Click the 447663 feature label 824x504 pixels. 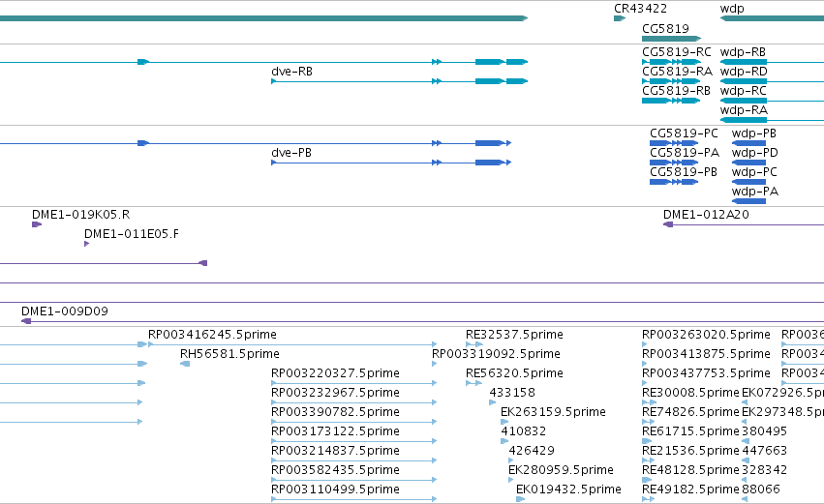pyautogui.click(x=764, y=451)
